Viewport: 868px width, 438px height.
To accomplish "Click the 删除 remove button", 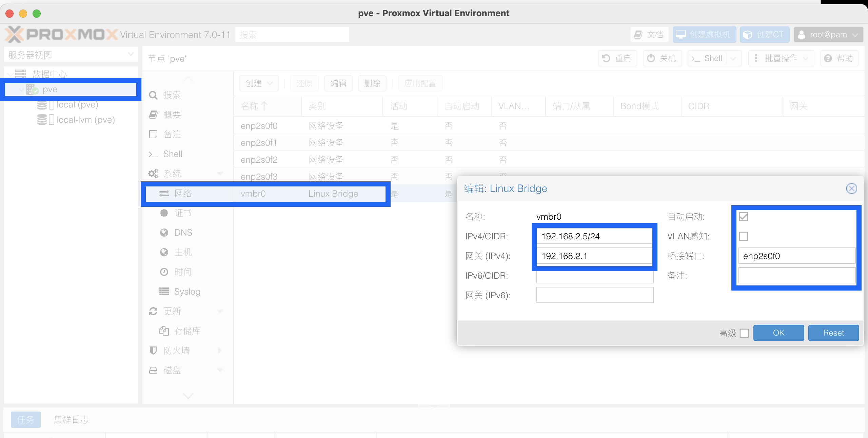I will point(372,83).
